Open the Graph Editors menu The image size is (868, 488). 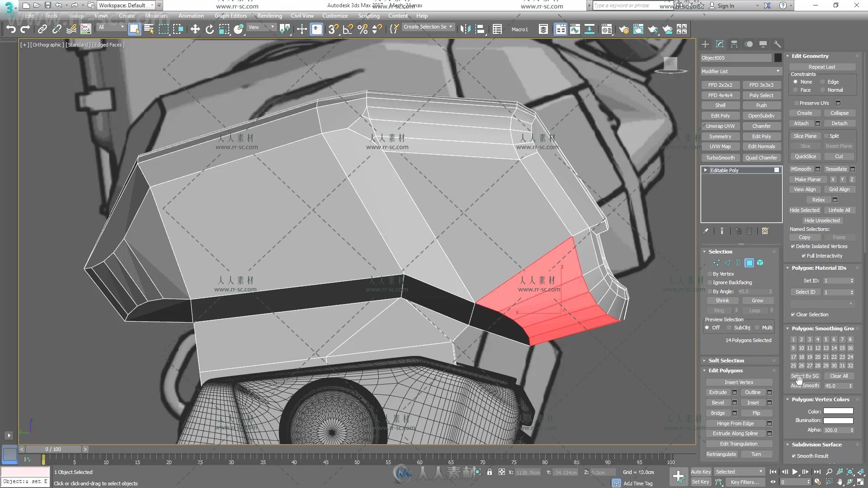point(231,16)
